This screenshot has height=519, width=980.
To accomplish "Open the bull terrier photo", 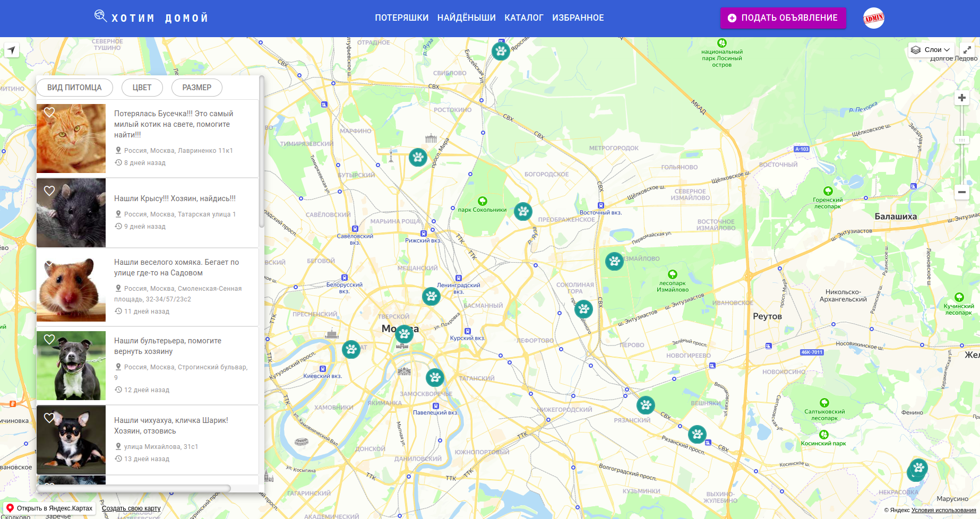I will coord(71,366).
